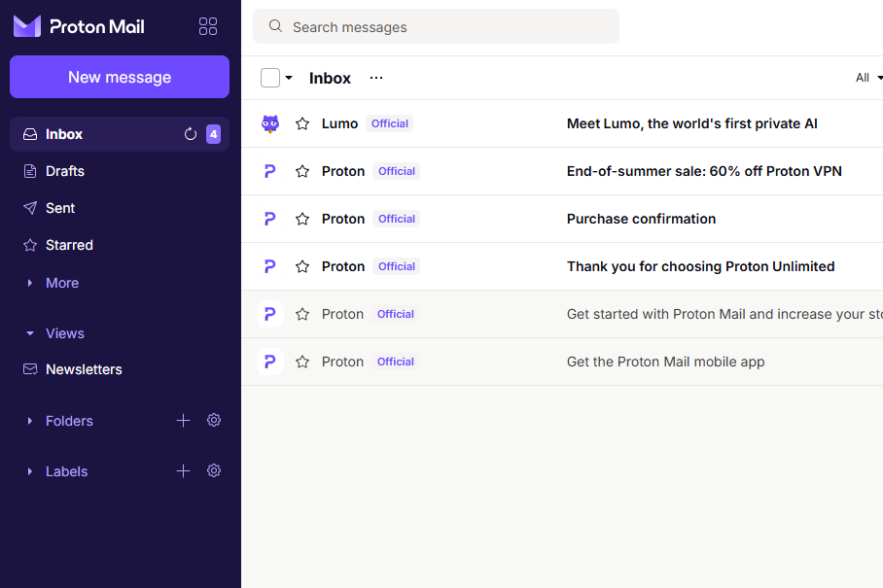The width and height of the screenshot is (883, 588).
Task: Star the Purchase confirmation email
Action: point(302,219)
